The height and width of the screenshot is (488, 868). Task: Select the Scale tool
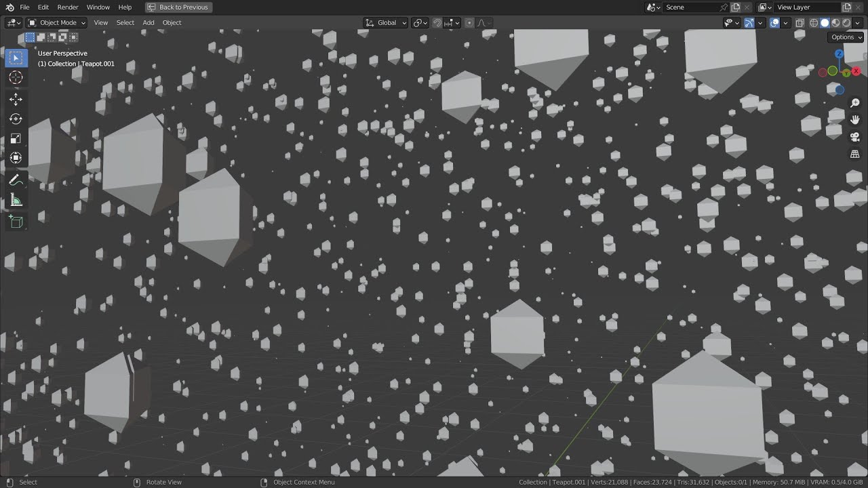[16, 139]
